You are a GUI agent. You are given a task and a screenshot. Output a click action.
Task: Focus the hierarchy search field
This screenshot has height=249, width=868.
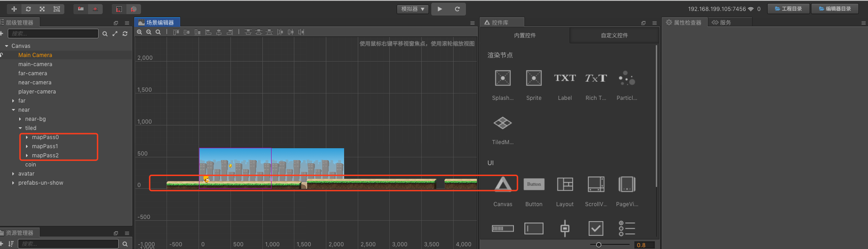tap(53, 33)
